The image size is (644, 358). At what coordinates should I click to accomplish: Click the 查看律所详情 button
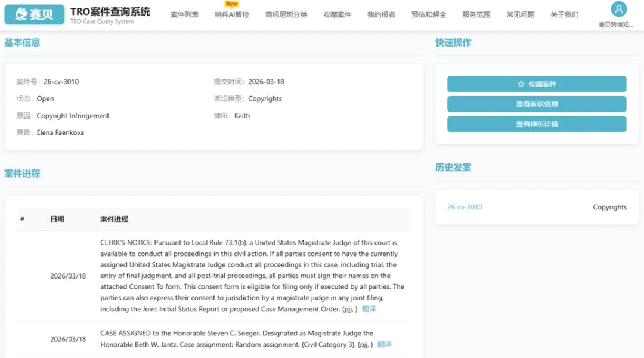pos(537,124)
